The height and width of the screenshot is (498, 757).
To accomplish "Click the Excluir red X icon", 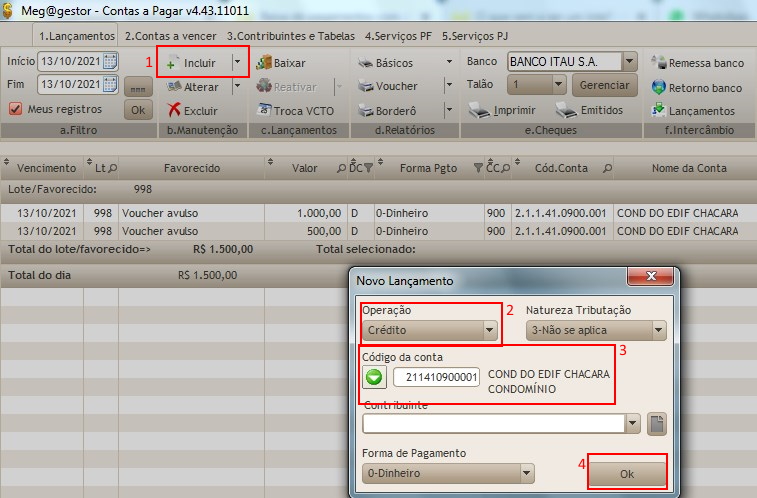I will (175, 110).
